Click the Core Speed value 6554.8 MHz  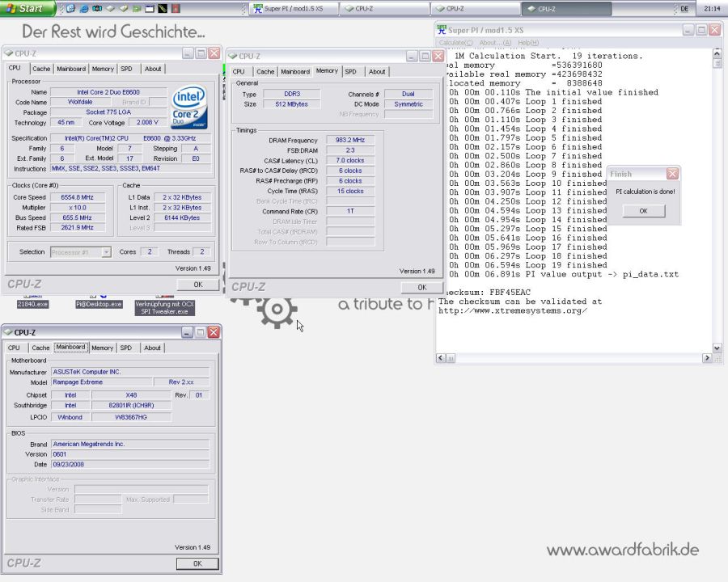[x=78, y=197]
